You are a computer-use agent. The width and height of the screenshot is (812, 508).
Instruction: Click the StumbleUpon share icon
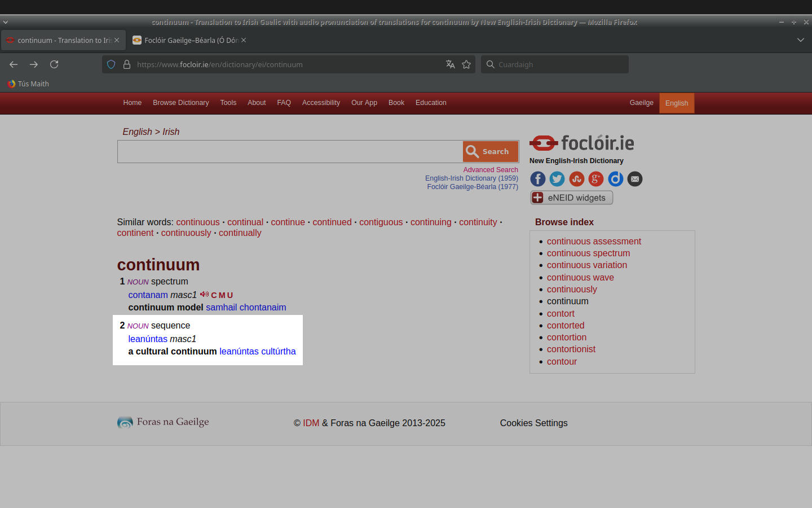[x=576, y=179]
